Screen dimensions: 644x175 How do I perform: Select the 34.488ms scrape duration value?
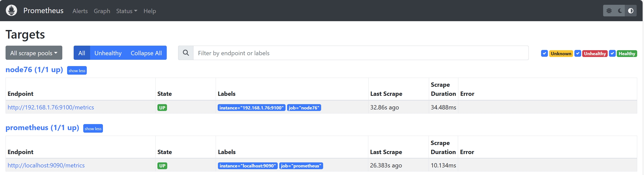pos(443,107)
